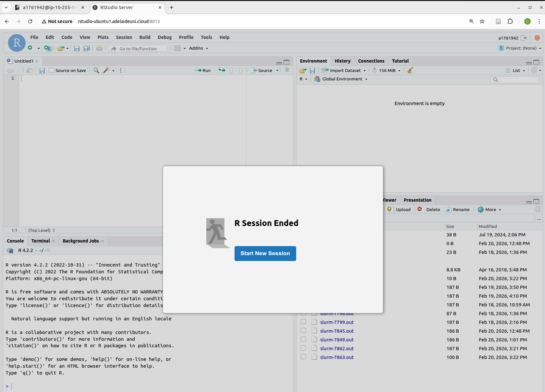
Task: Click load workspace icon in Environment
Action: [303, 70]
